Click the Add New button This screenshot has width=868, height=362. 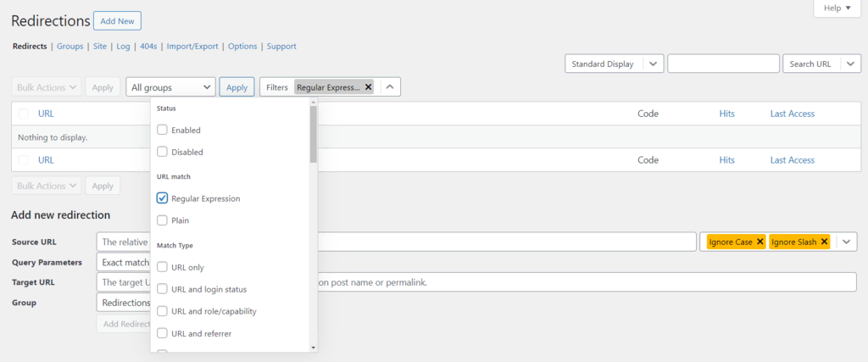tap(117, 20)
